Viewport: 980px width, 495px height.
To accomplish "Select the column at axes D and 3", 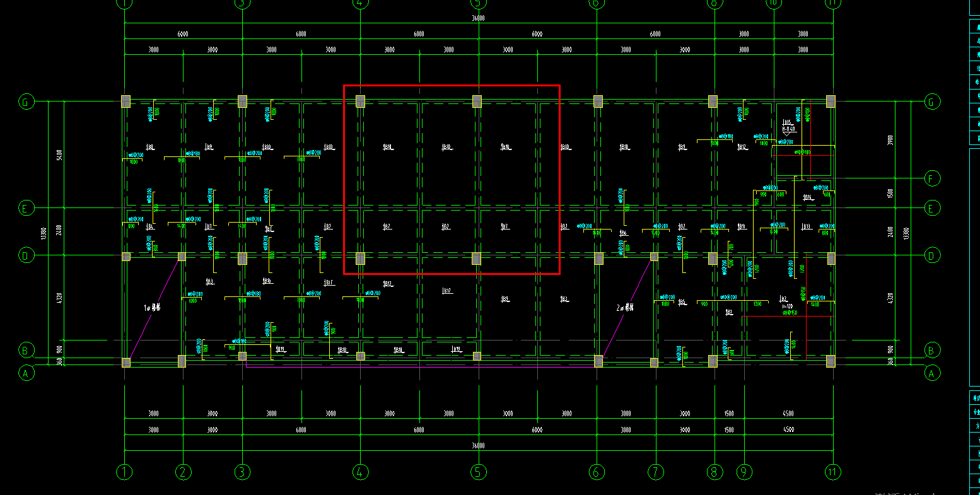I will point(242,258).
